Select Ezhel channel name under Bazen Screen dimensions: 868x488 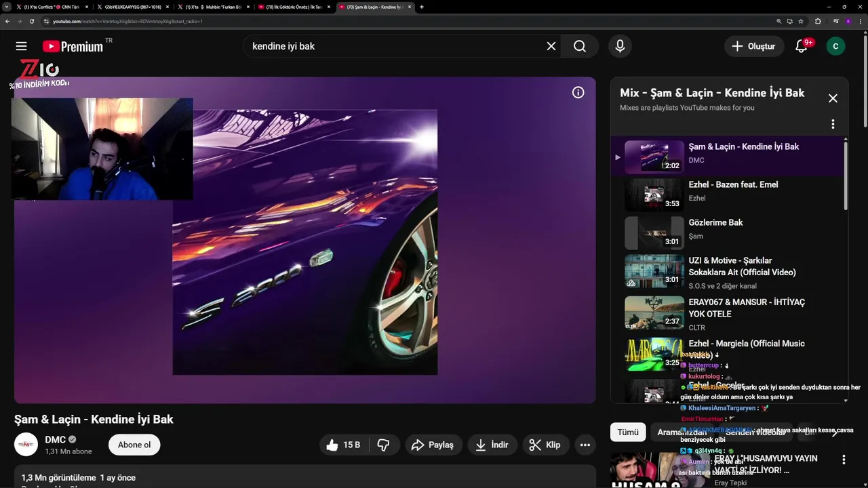pyautogui.click(x=697, y=198)
